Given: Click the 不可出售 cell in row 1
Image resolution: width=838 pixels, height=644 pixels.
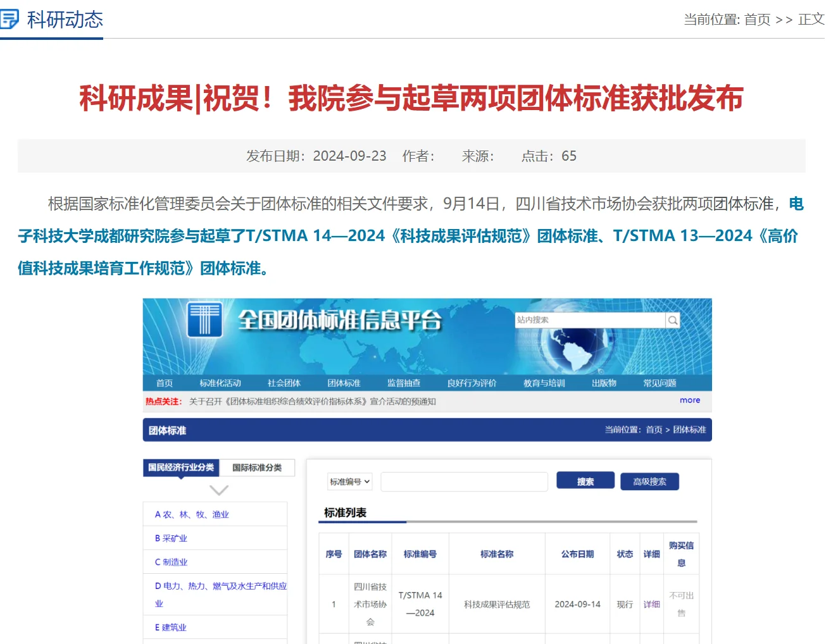Looking at the screenshot, I should [x=681, y=604].
